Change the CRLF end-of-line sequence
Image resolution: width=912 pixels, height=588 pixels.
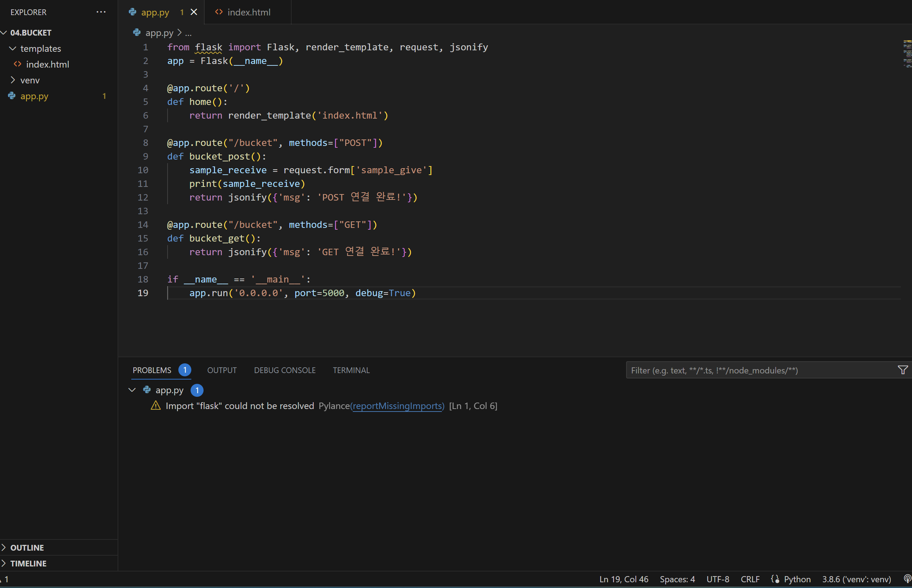[750, 579]
